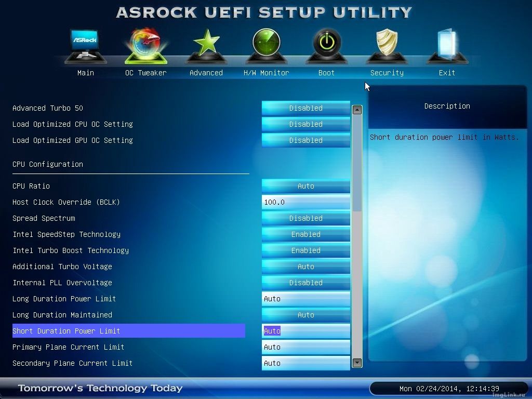The width and height of the screenshot is (532, 399).
Task: Toggle Intel SpeedStep Technology Enabled setting
Action: coord(305,234)
